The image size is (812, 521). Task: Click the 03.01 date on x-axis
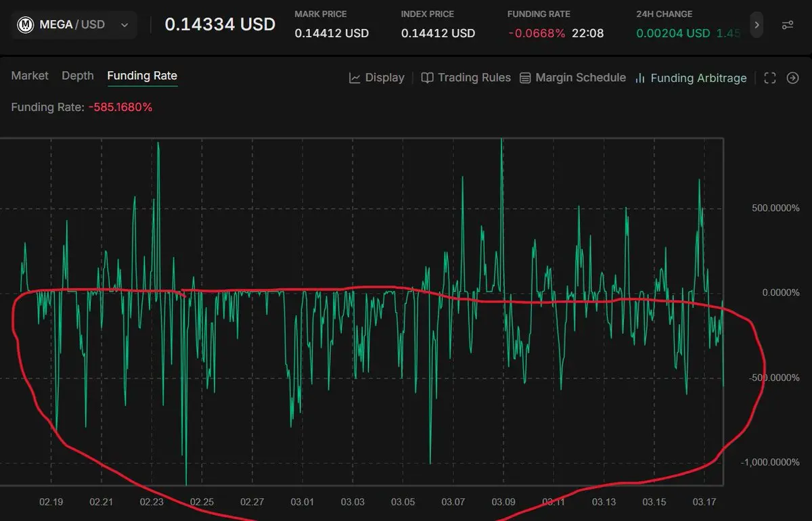coord(302,502)
